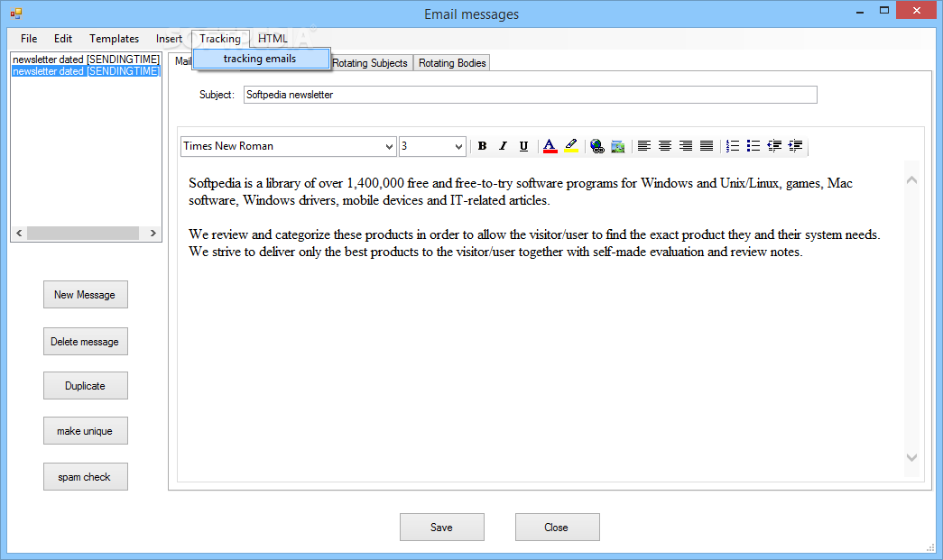The width and height of the screenshot is (943, 560).
Task: Select the first newsletter dated [SENDINGTIME] entry
Action: click(x=86, y=60)
